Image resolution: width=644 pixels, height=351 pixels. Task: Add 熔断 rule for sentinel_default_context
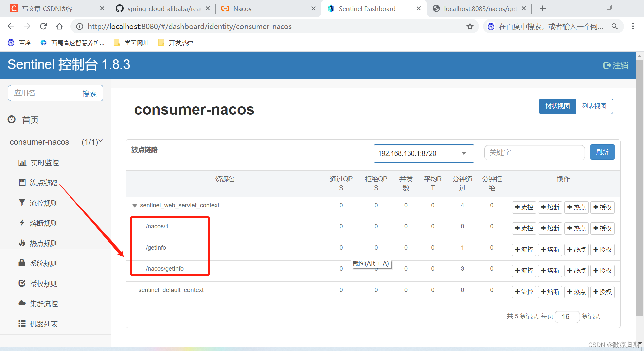point(550,292)
